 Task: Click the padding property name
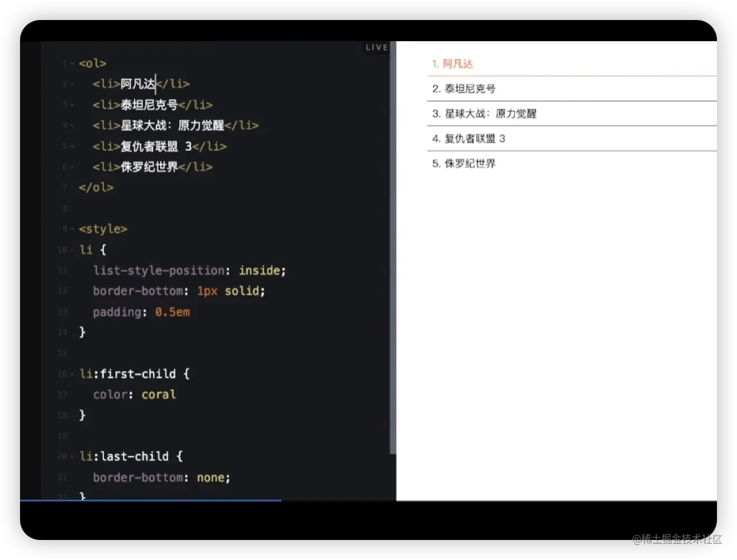[x=117, y=312]
